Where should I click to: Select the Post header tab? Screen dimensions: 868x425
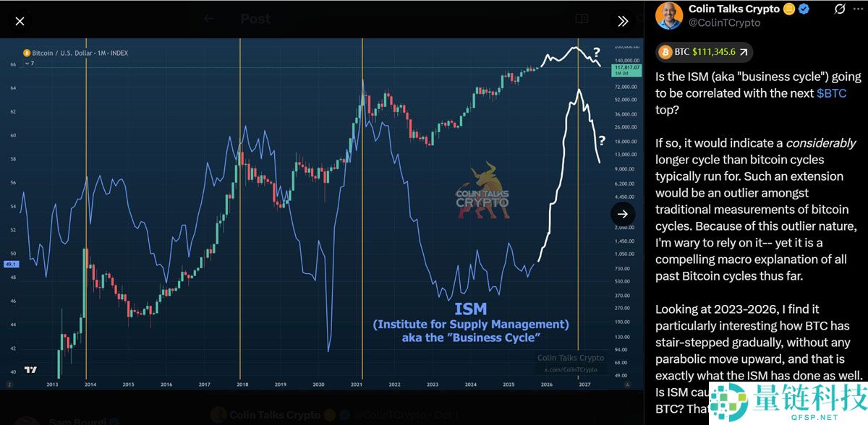(x=255, y=20)
